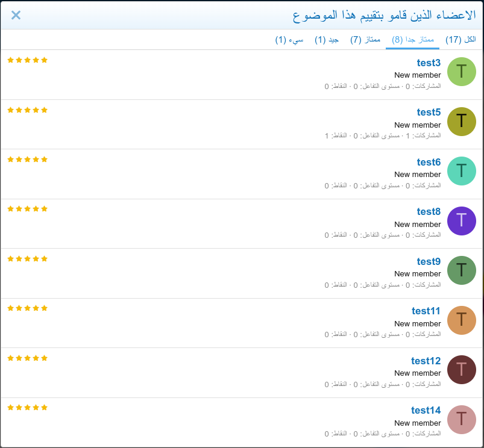
Task: Show the جيد (1) ratings tab
Action: (x=327, y=40)
